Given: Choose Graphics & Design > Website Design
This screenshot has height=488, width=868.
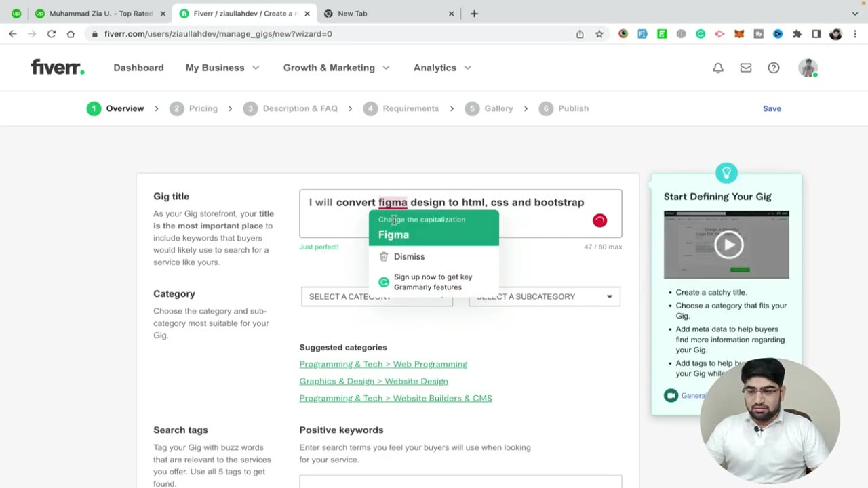Looking at the screenshot, I should 374,381.
